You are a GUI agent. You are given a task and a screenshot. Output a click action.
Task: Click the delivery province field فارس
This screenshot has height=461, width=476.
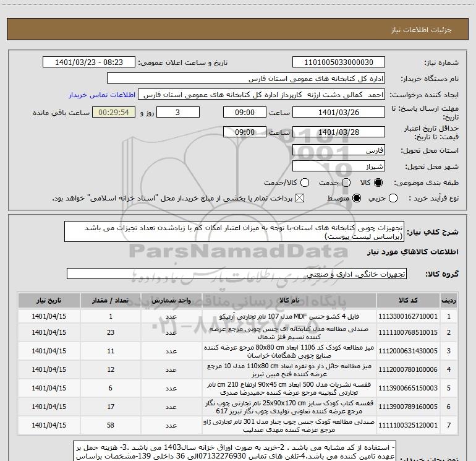(x=339, y=150)
